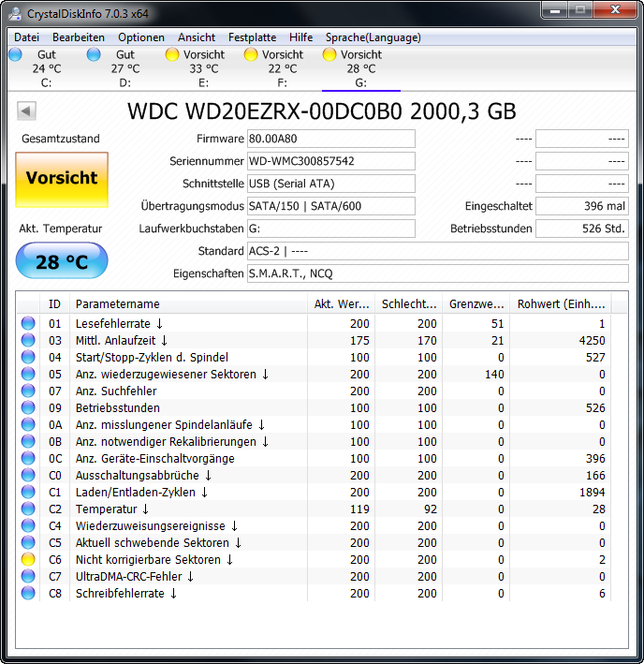Click the Standard ACS-2 field
The width and height of the screenshot is (644, 664).
point(438,251)
